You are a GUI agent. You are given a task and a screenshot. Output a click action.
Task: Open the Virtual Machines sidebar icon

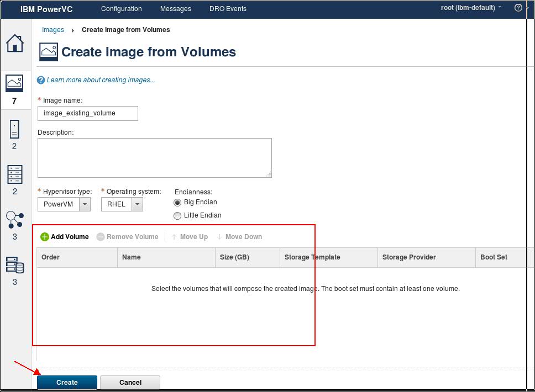point(14,129)
